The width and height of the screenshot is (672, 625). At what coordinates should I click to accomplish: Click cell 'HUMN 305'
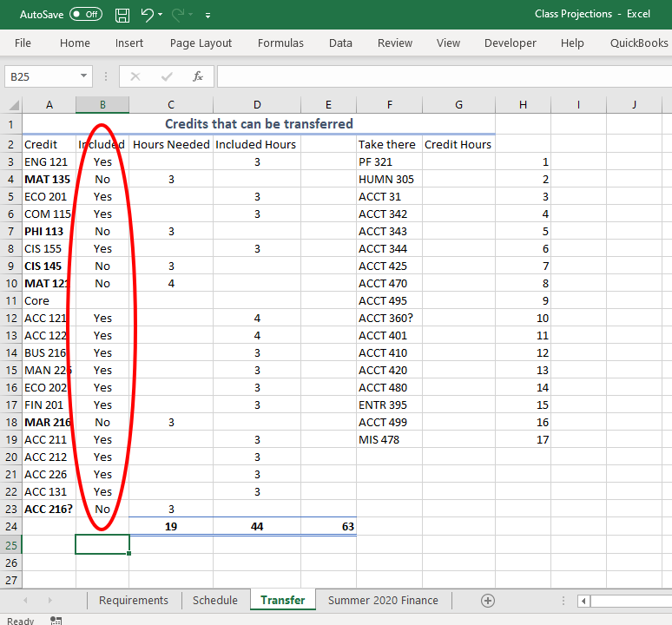(x=389, y=179)
